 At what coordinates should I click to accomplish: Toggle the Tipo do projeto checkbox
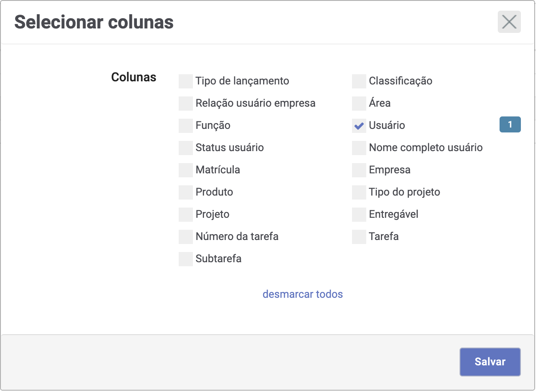(359, 192)
